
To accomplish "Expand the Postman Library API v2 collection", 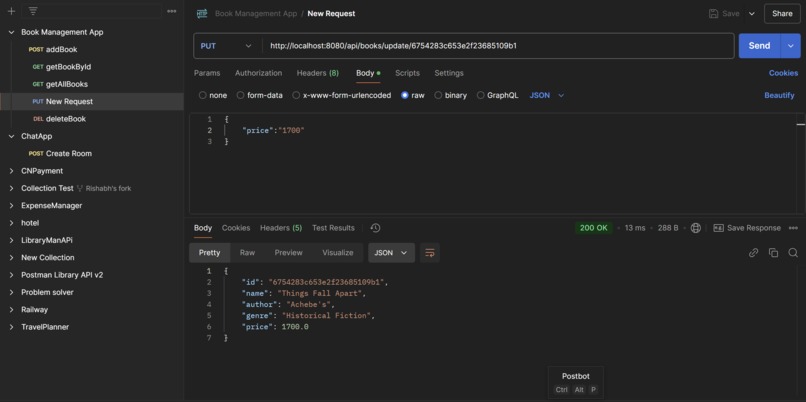I will (x=11, y=275).
